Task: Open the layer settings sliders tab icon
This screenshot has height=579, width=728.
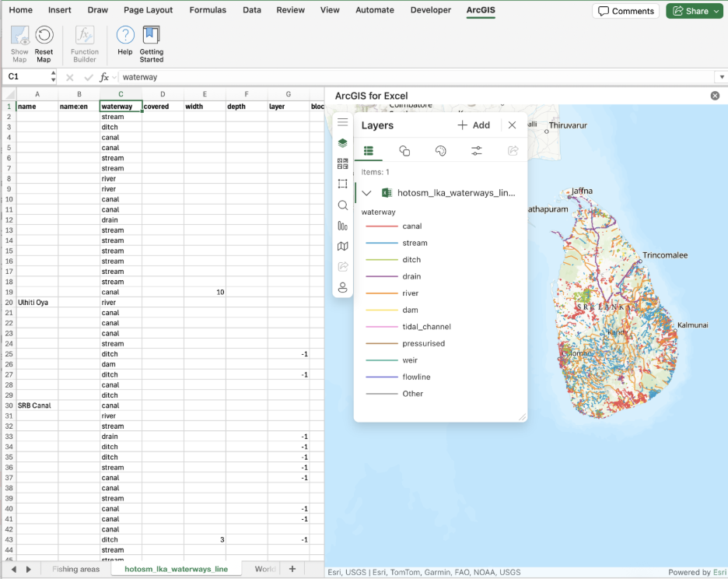Action: (476, 150)
